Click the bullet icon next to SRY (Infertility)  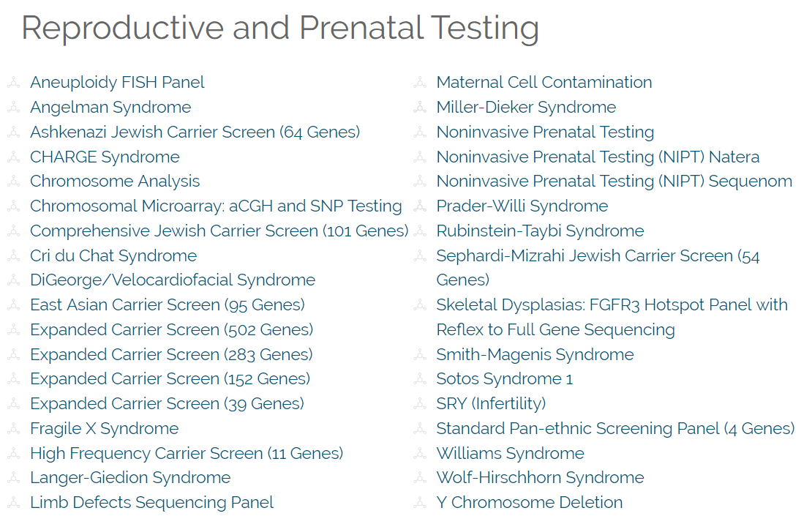[x=420, y=403]
